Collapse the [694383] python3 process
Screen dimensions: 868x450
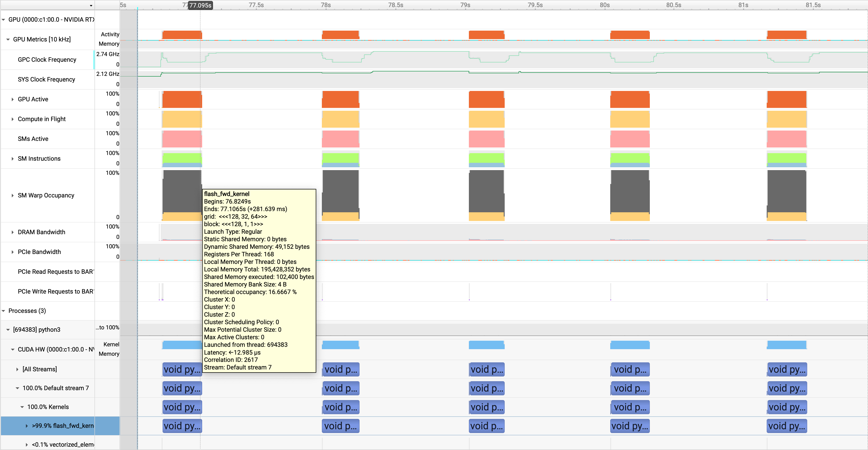(x=8, y=330)
